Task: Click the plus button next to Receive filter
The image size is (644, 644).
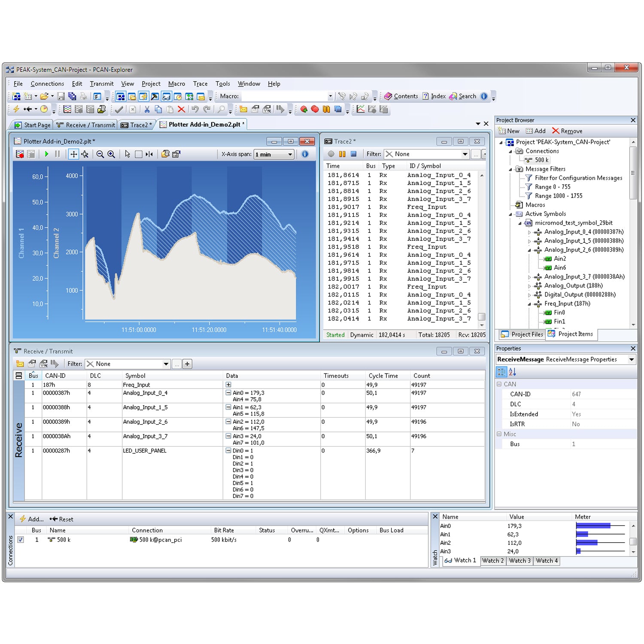Action: click(x=187, y=364)
